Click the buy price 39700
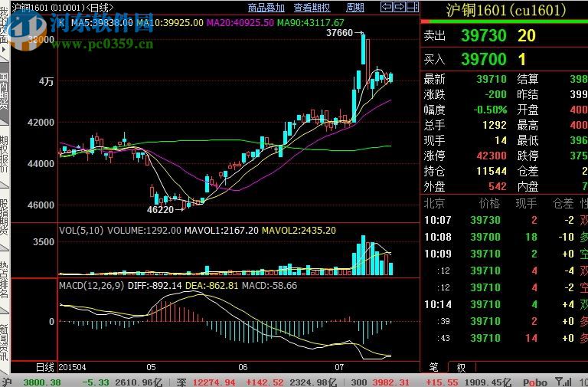The image size is (588, 387). pyautogui.click(x=484, y=59)
